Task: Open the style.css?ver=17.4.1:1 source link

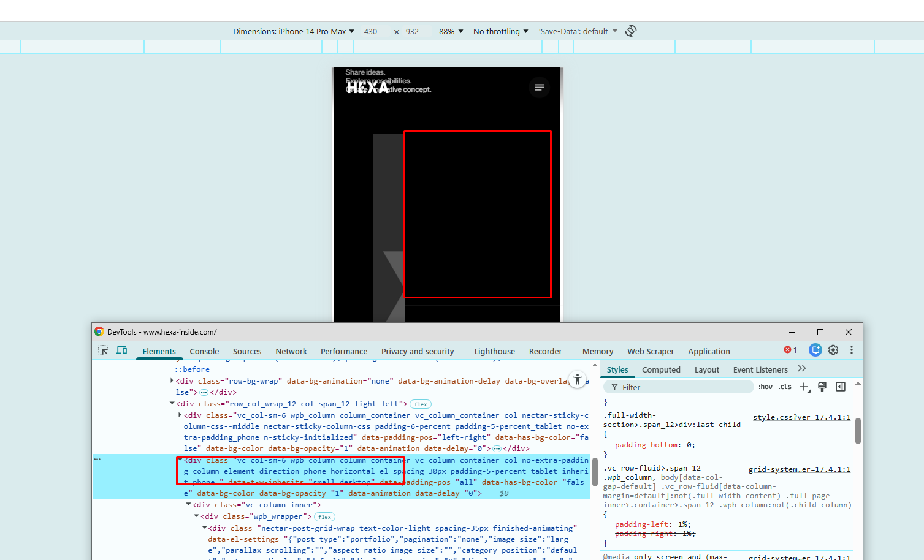Action: point(801,417)
